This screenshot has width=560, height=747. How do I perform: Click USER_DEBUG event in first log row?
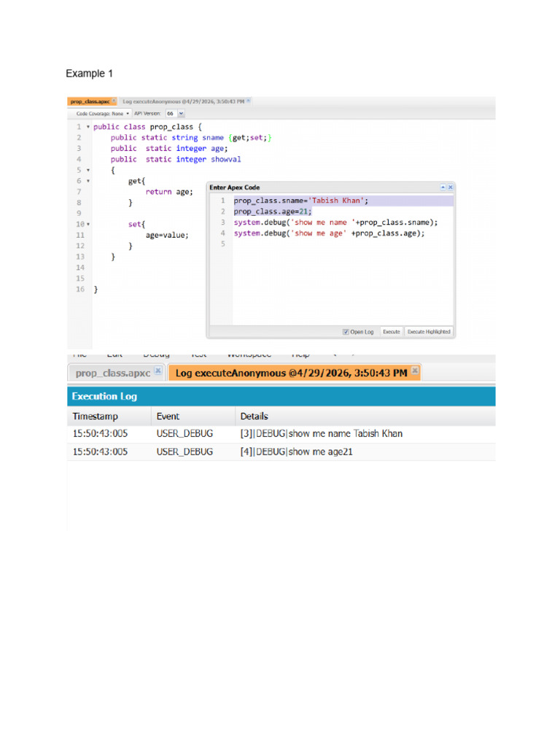point(184,433)
